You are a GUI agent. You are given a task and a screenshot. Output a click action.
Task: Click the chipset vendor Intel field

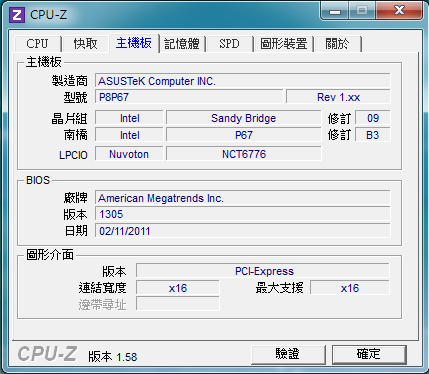pos(129,118)
